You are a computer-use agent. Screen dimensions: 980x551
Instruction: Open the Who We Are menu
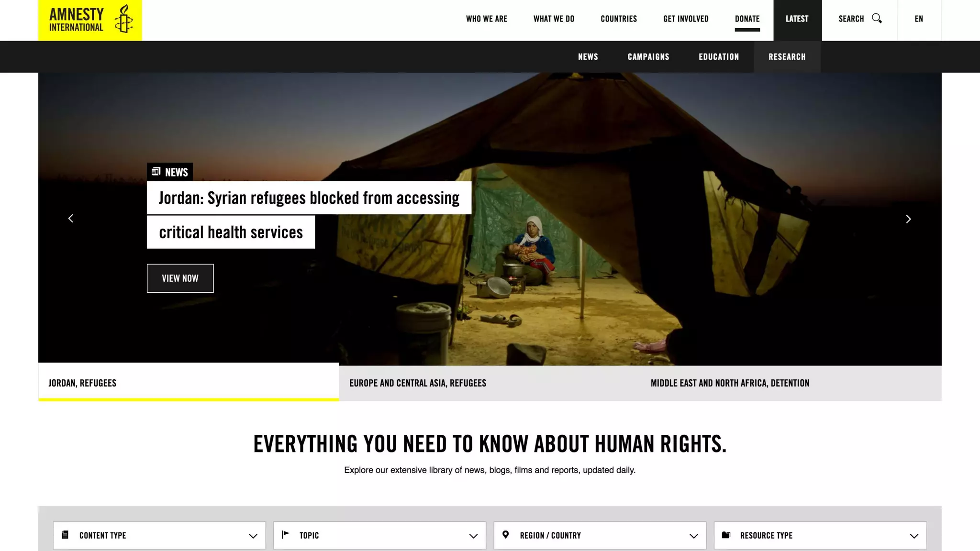[x=487, y=19]
